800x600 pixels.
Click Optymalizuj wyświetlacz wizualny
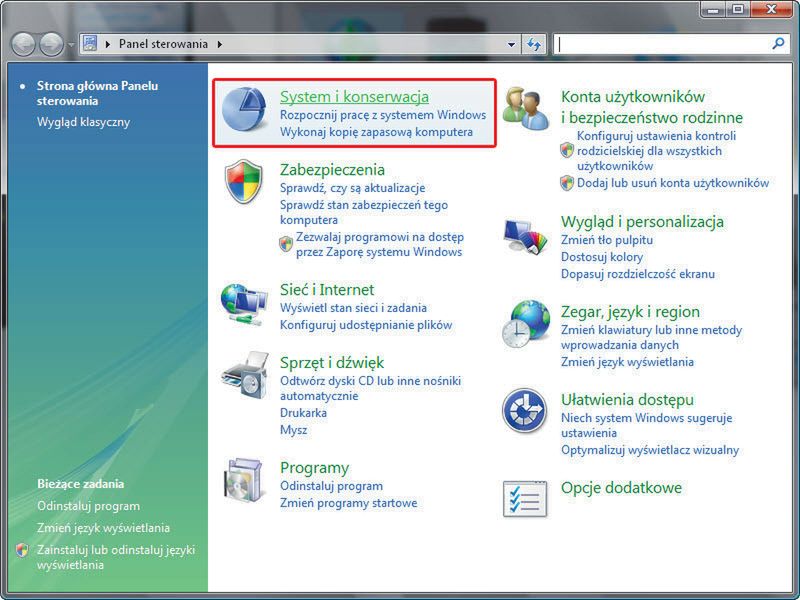(x=649, y=450)
